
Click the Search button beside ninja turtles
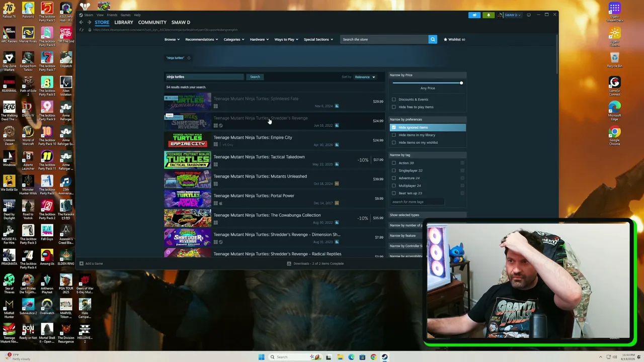pos(255,77)
